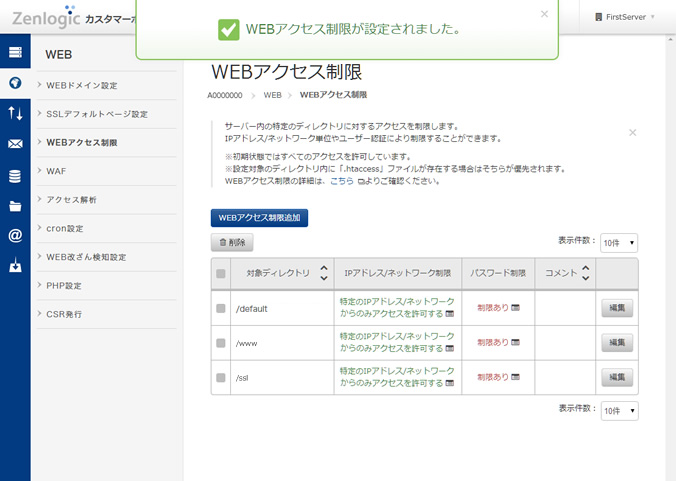Click the password details icon for /default

click(515, 308)
